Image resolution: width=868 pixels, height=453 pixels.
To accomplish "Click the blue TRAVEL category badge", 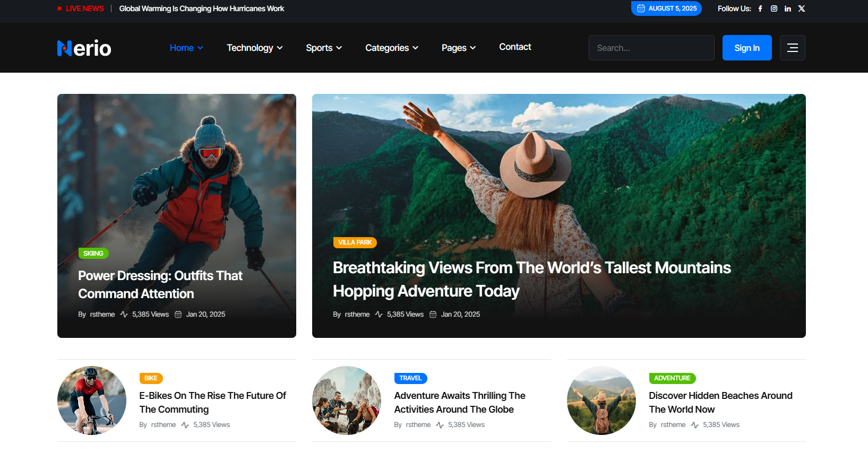I will [x=410, y=378].
